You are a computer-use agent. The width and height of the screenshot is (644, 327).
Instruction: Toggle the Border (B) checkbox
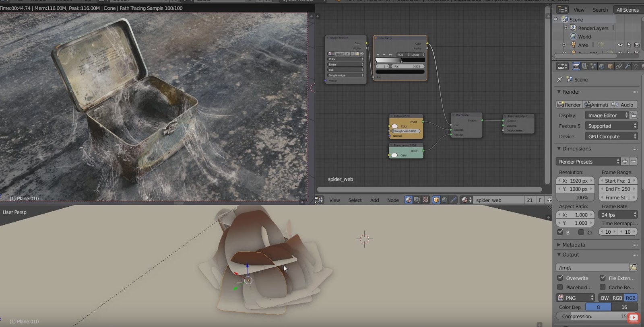[560, 232]
